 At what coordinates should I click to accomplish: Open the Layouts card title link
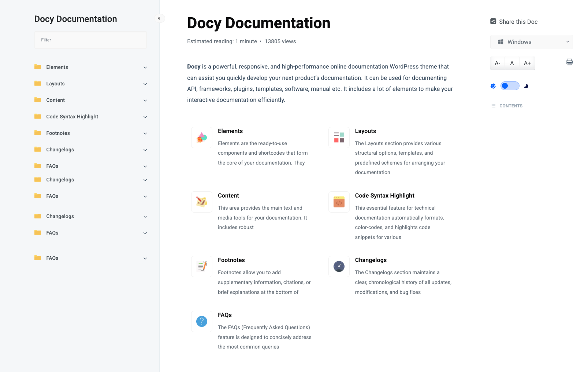365,131
